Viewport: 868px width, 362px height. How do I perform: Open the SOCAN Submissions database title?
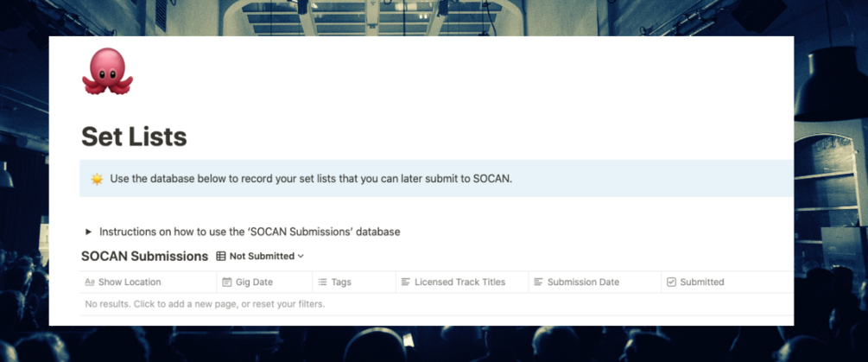point(144,257)
